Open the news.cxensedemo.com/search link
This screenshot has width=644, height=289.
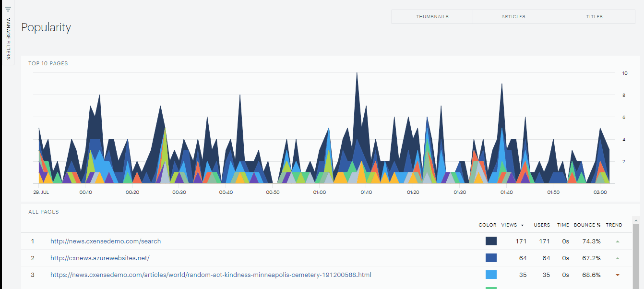click(106, 241)
